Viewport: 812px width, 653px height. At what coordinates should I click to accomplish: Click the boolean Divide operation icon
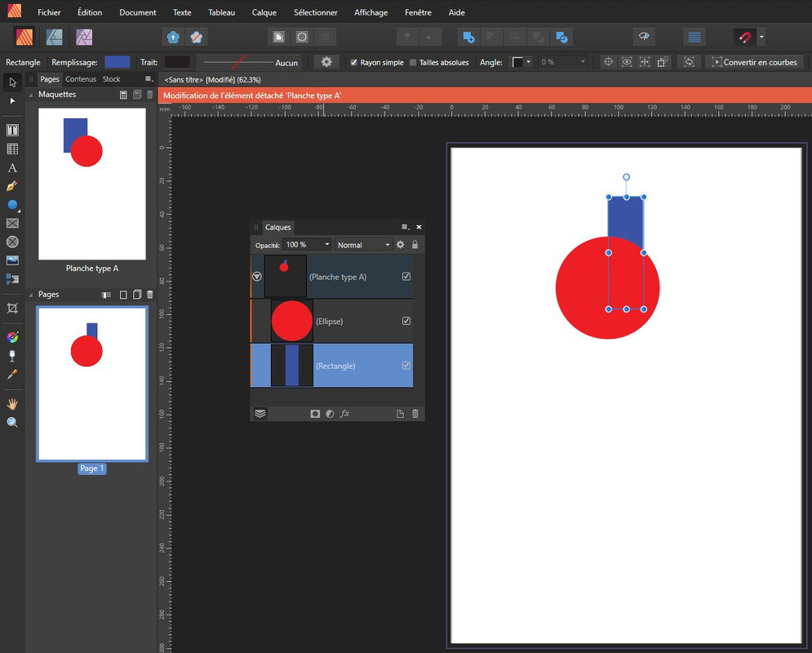(561, 37)
